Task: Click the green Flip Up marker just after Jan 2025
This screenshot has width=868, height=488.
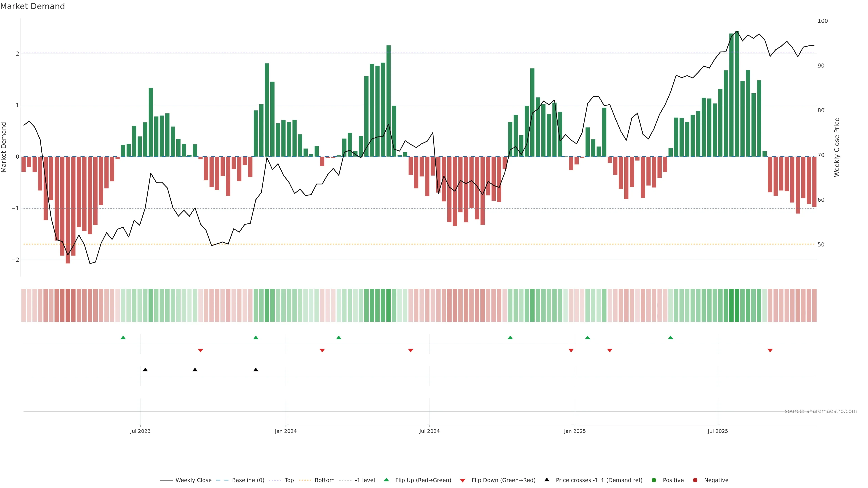Action: click(588, 338)
